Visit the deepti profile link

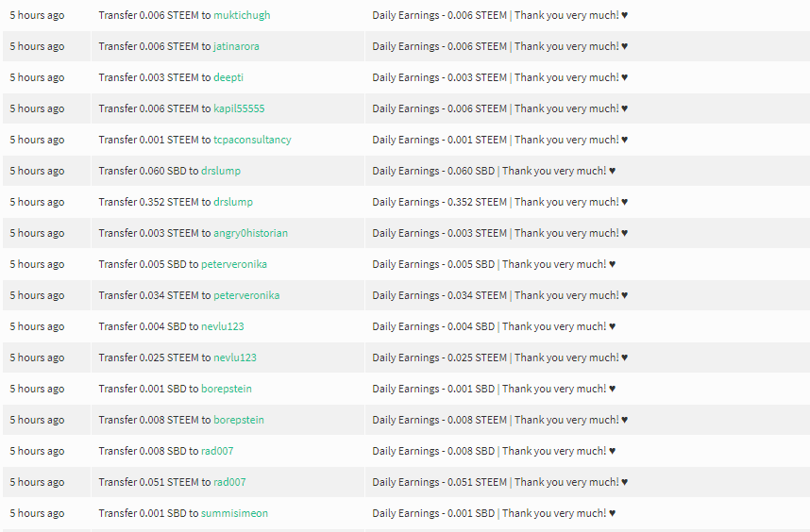pyautogui.click(x=228, y=77)
